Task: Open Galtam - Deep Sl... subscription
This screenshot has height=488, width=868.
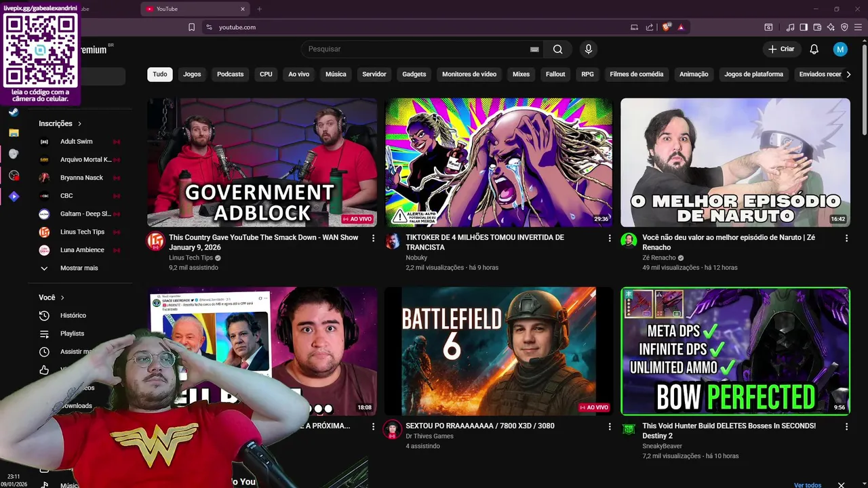Action: coord(80,213)
